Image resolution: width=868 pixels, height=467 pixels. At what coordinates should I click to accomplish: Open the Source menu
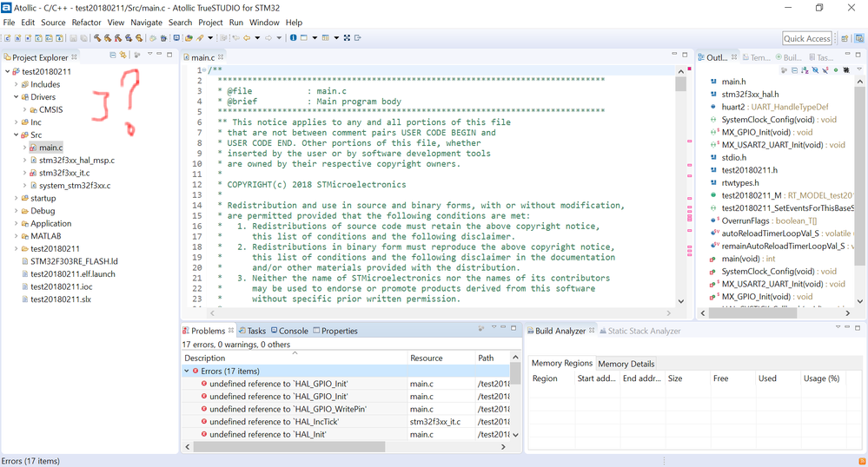(53, 22)
